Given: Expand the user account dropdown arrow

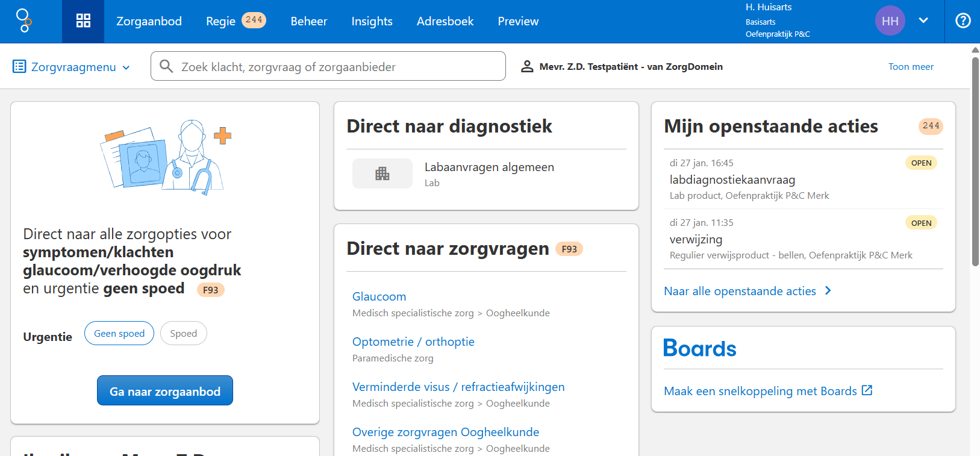Looking at the screenshot, I should [923, 20].
